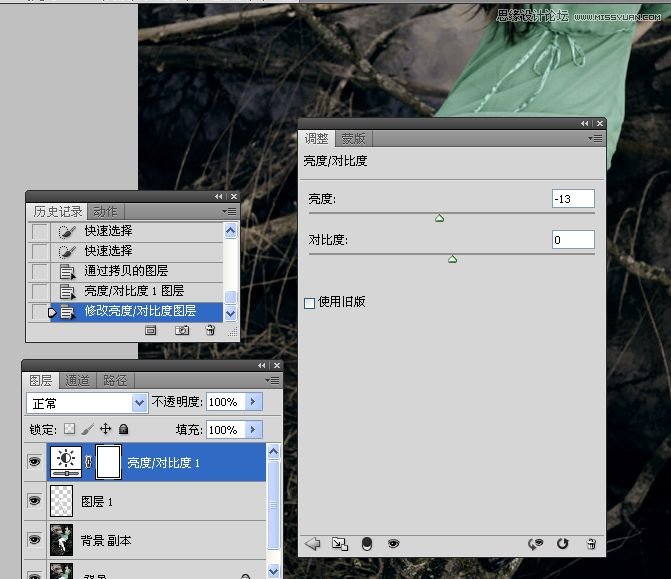Open the Layers panel flyout menu

(x=272, y=380)
